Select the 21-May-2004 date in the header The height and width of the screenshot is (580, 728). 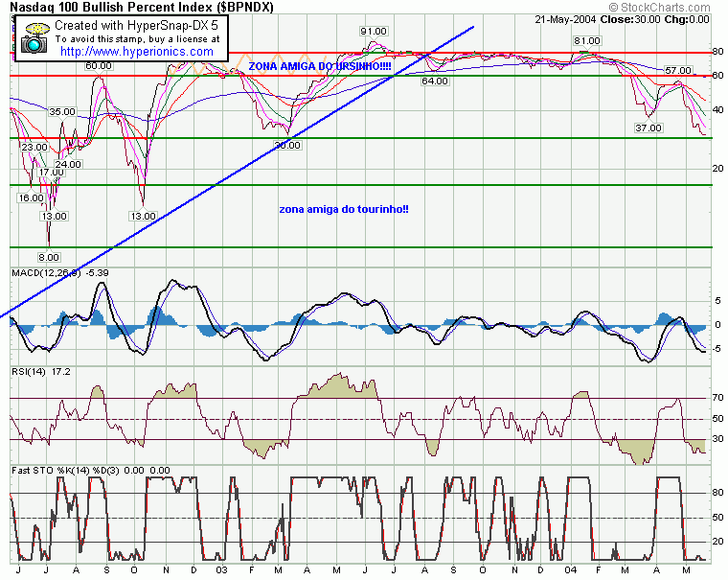(x=565, y=19)
